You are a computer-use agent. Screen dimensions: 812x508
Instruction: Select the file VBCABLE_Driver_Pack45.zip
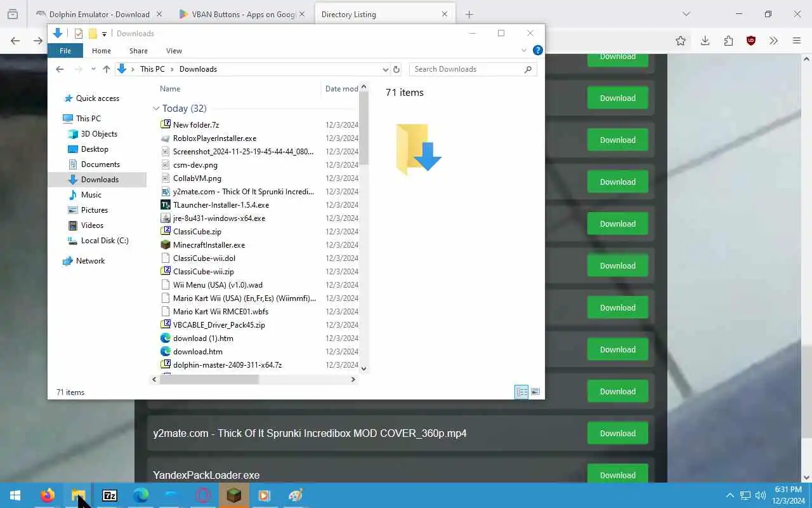[x=219, y=325]
